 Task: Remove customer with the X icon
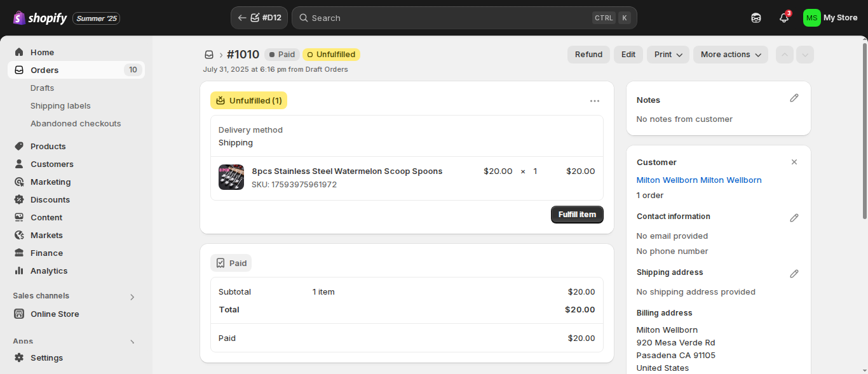tap(794, 162)
